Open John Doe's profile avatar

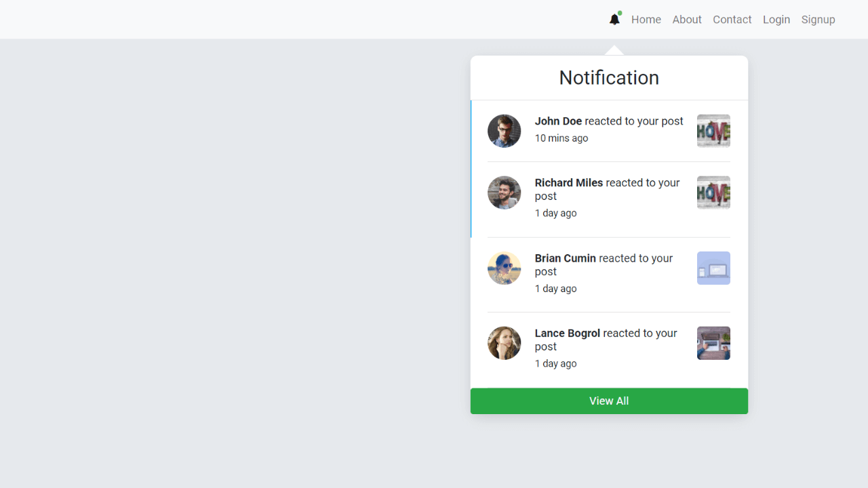tap(504, 130)
